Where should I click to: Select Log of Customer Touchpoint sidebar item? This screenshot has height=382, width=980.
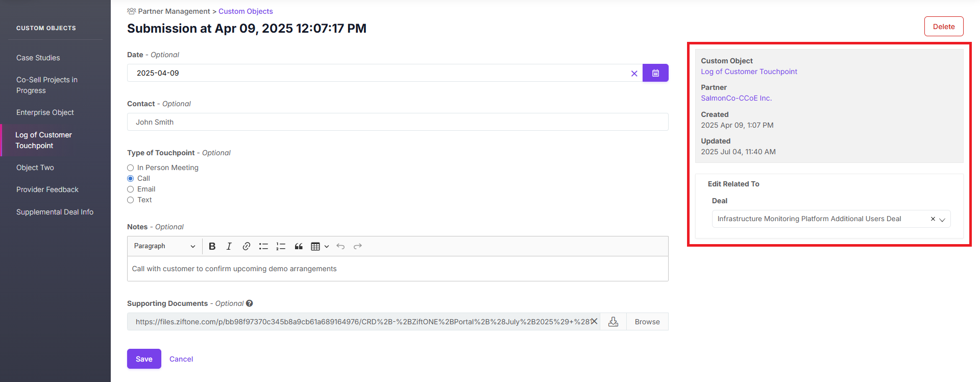(44, 140)
